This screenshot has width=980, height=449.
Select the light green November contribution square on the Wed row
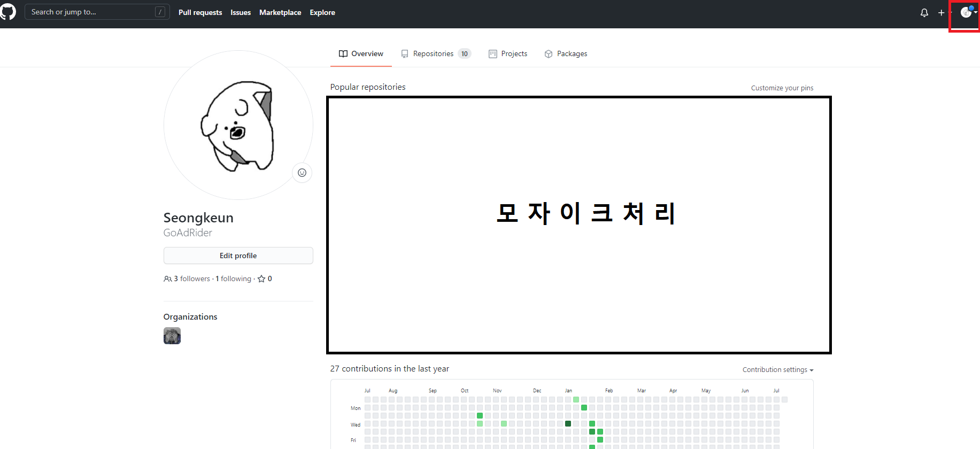[504, 423]
